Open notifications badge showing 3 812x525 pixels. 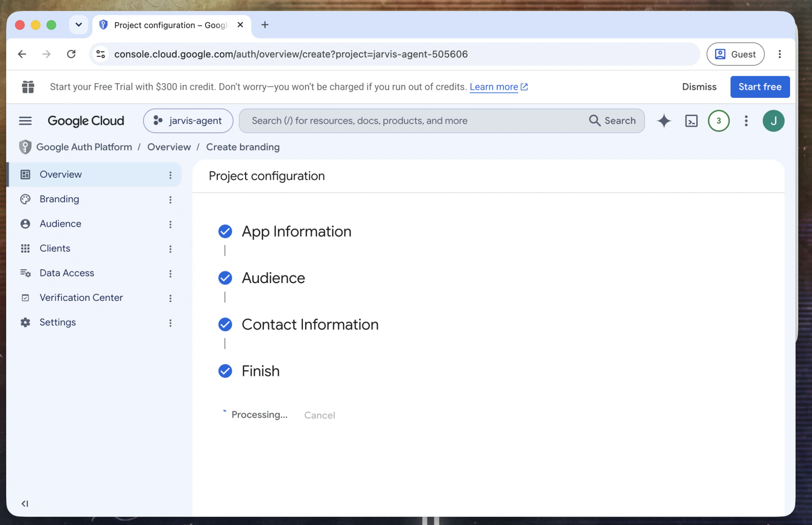pyautogui.click(x=719, y=121)
